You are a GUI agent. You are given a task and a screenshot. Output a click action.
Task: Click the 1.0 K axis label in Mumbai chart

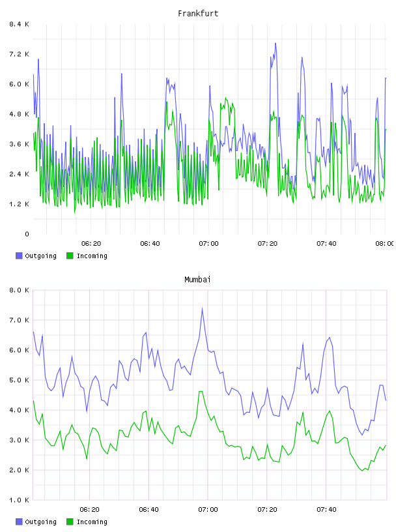(19, 500)
